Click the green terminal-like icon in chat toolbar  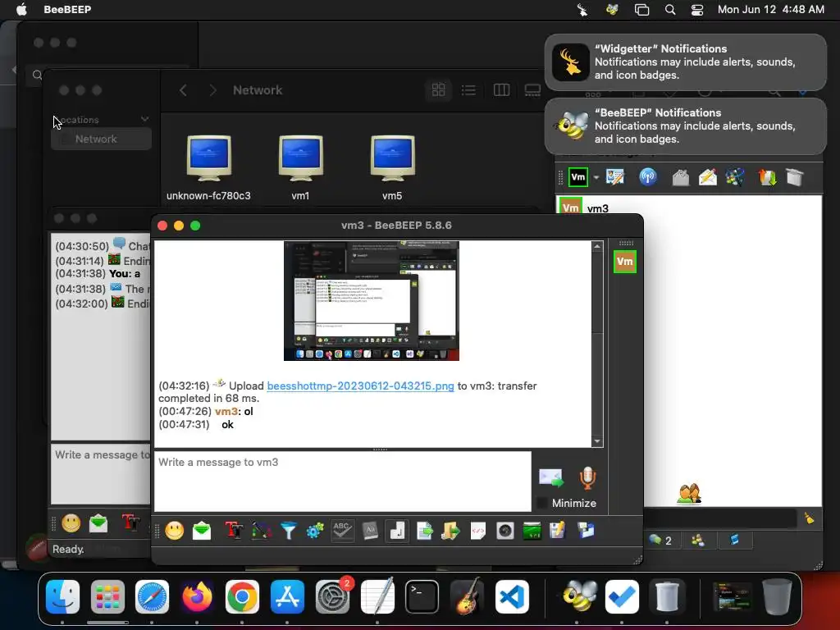coord(532,531)
